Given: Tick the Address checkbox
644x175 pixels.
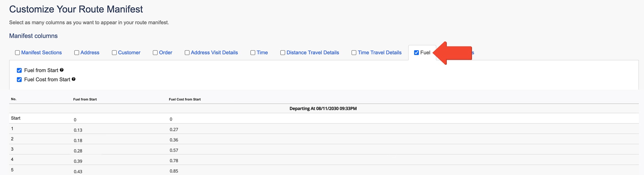Looking at the screenshot, I should [x=77, y=53].
